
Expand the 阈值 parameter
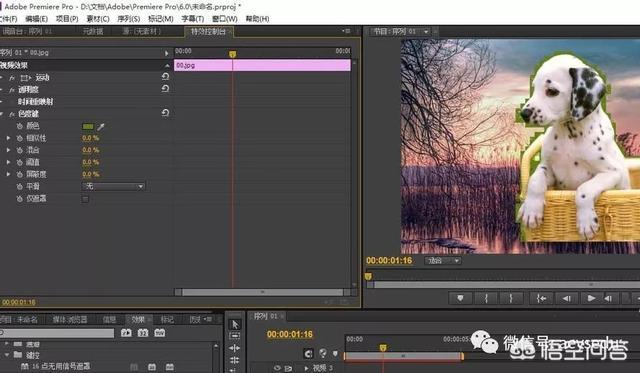point(8,162)
